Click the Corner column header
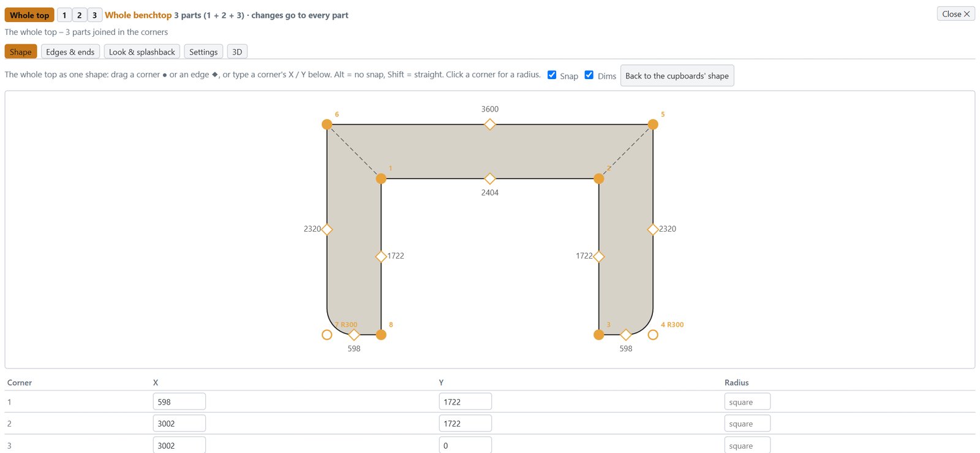Viewport: 980px width, 453px height. pos(20,383)
